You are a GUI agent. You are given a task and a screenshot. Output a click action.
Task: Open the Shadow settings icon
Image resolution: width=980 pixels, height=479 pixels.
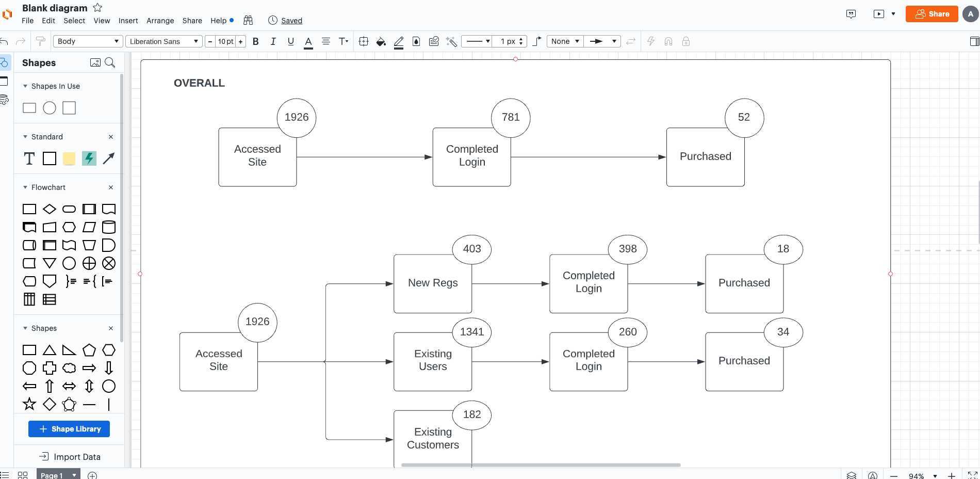(x=416, y=41)
